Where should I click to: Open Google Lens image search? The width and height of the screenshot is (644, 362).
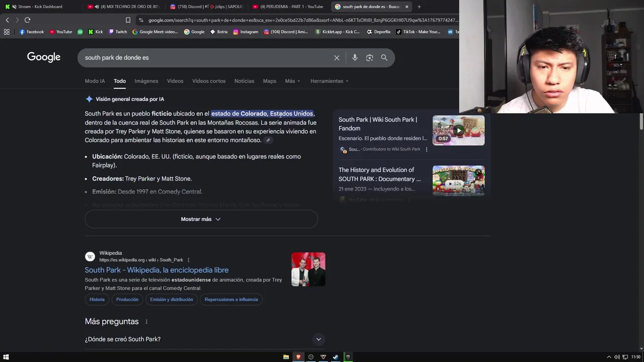[x=369, y=58]
